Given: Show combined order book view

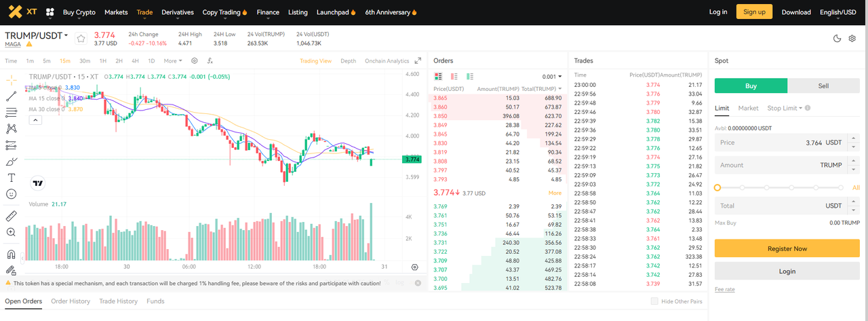Looking at the screenshot, I should [x=438, y=77].
